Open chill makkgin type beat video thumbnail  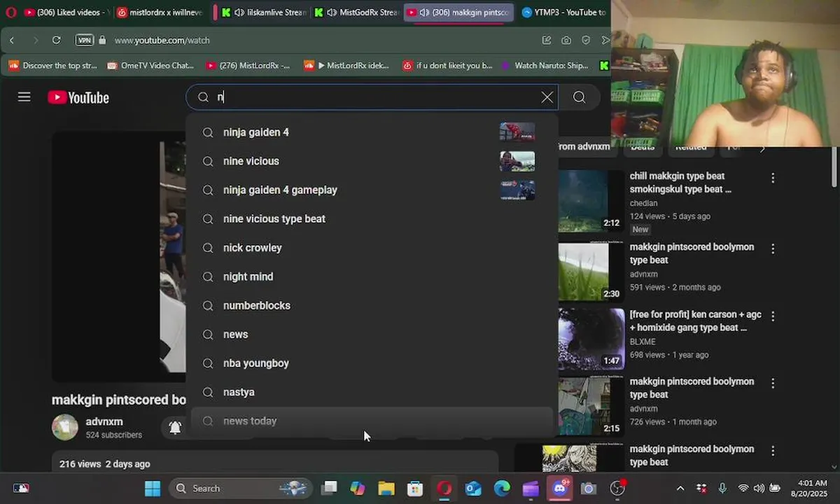(x=591, y=202)
